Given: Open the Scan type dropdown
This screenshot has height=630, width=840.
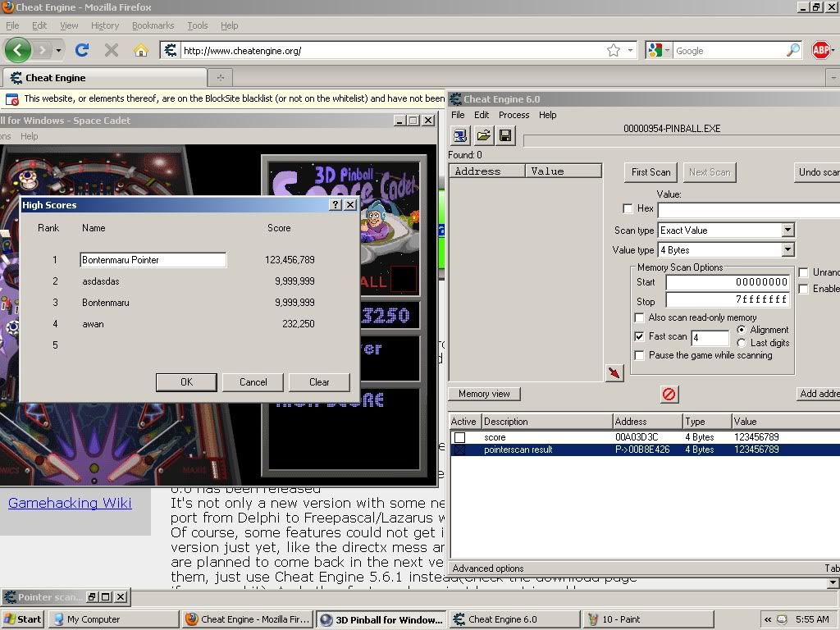Looking at the screenshot, I should click(x=787, y=231).
